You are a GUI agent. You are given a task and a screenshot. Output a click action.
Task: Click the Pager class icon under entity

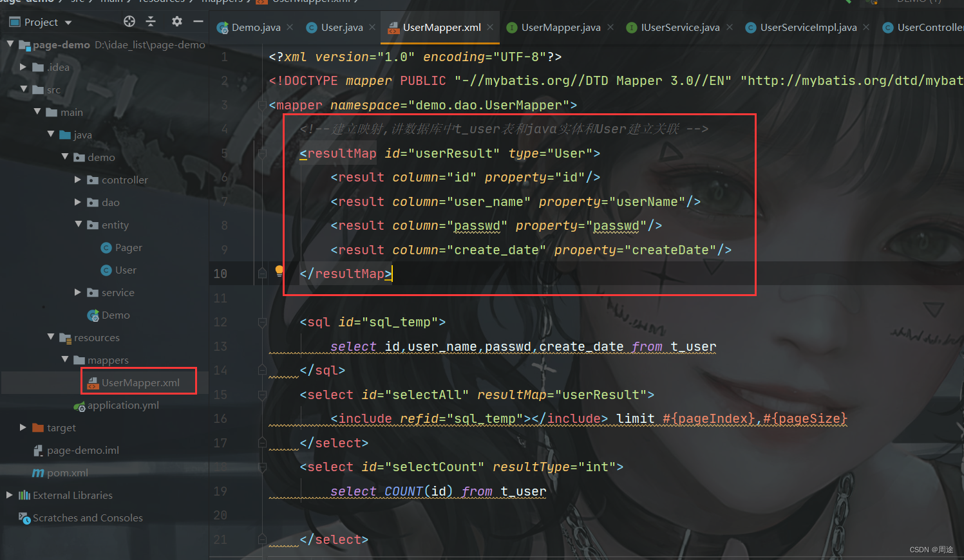tap(106, 247)
